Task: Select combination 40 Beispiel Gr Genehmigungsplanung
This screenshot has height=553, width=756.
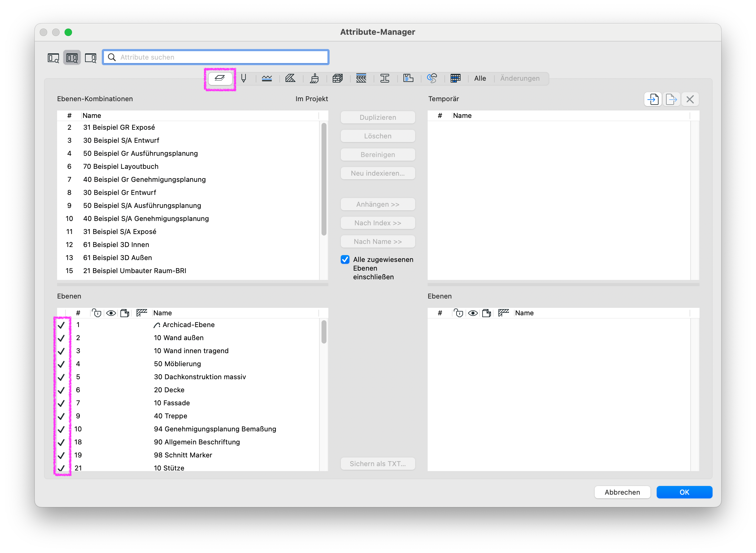Action: (x=188, y=180)
